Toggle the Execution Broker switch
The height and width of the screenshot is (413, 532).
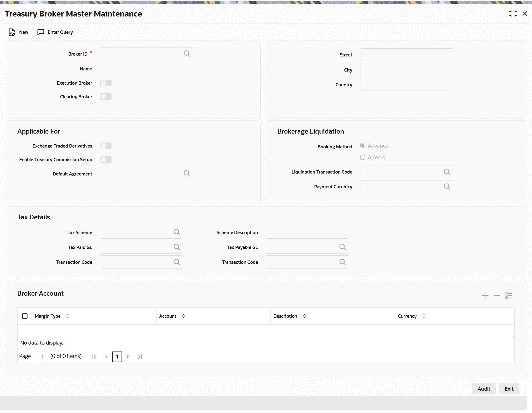click(106, 83)
